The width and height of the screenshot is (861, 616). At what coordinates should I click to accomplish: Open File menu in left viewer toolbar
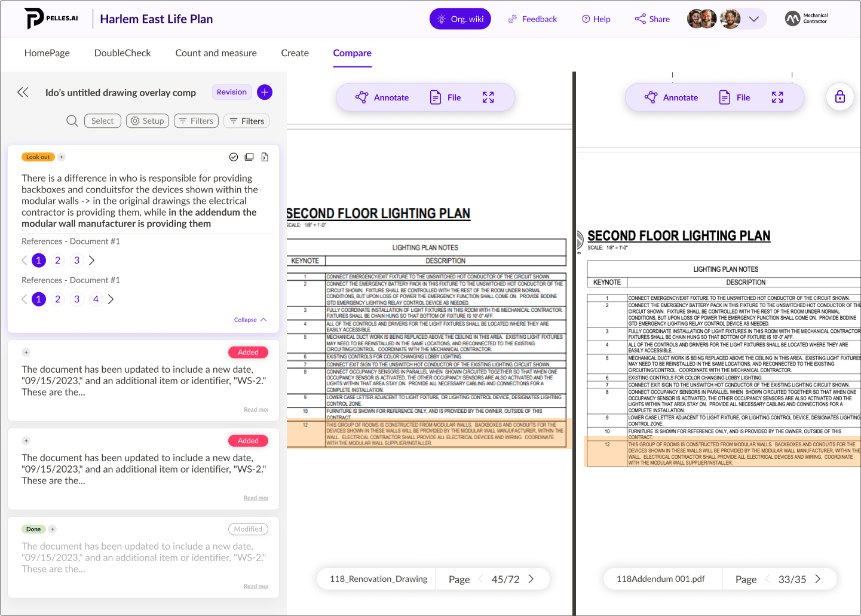click(x=446, y=97)
